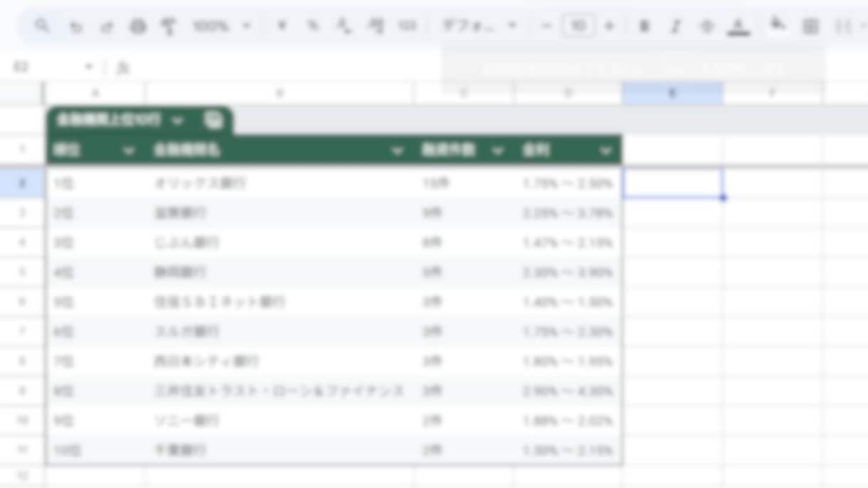Screen dimensions: 868x488
Task: Select column A header
Action: pos(95,93)
